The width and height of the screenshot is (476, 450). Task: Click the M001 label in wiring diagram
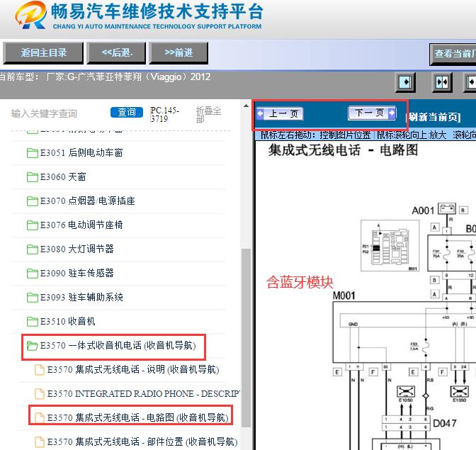(x=344, y=296)
